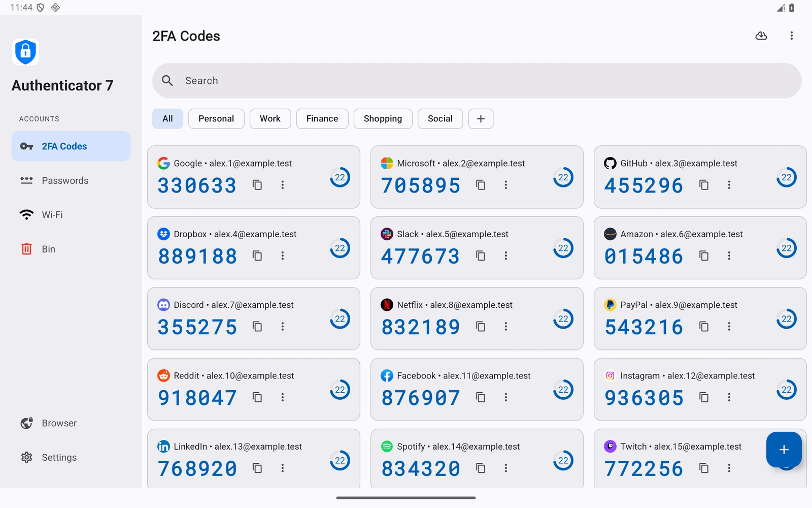This screenshot has width=812, height=508.
Task: Open cloud backup icon in header
Action: tap(761, 36)
